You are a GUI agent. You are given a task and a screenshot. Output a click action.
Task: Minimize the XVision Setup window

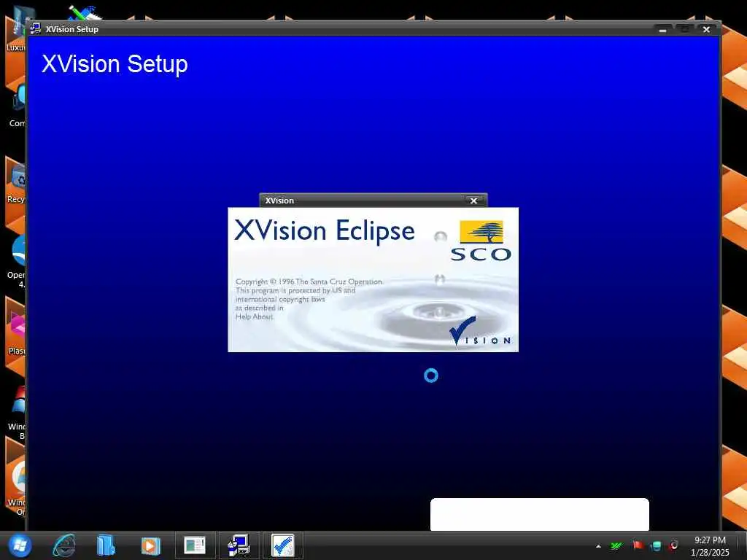click(662, 29)
